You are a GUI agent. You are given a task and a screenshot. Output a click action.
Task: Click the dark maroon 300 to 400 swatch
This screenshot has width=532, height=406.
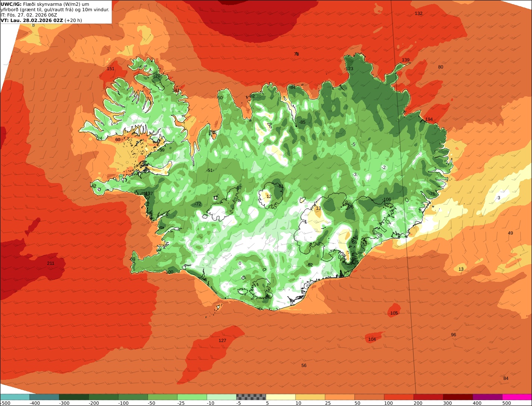(x=458, y=397)
